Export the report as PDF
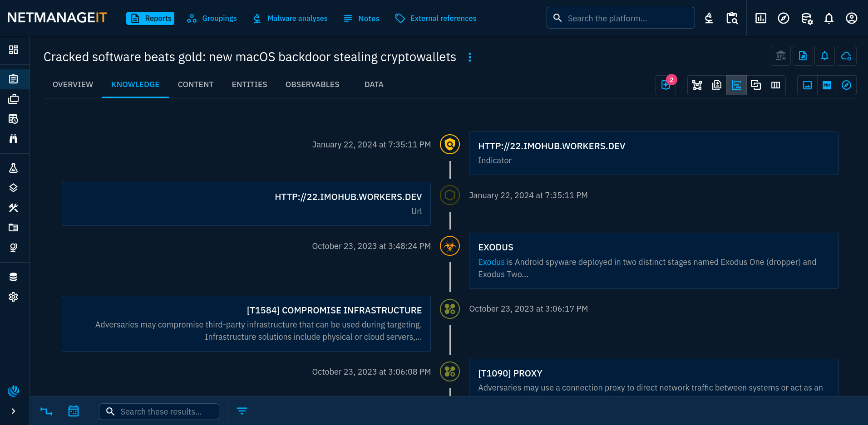 (827, 85)
